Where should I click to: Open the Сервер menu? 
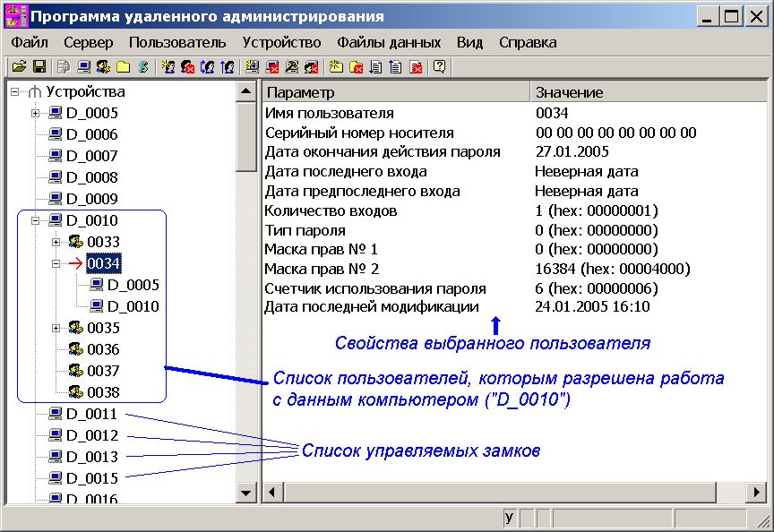[89, 42]
